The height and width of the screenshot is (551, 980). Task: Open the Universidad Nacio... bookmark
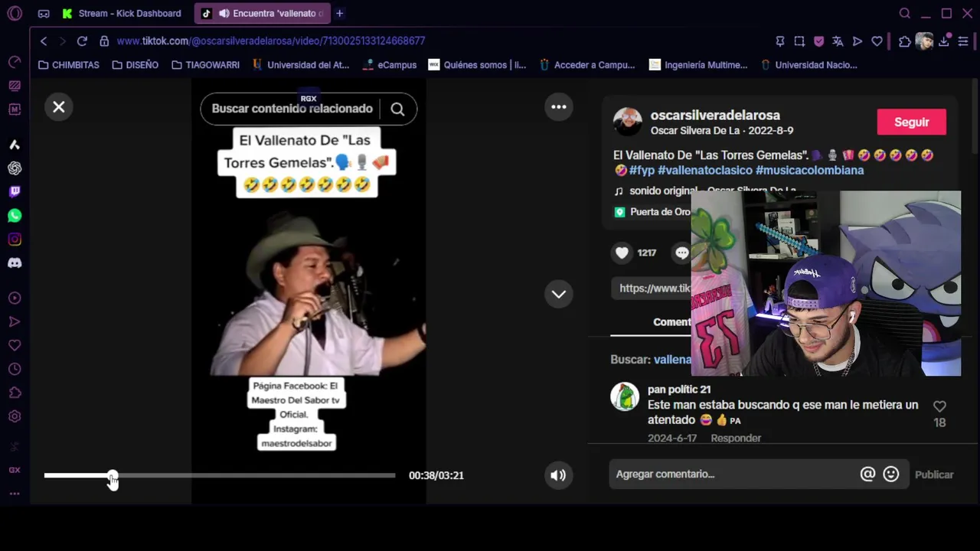tap(808, 65)
